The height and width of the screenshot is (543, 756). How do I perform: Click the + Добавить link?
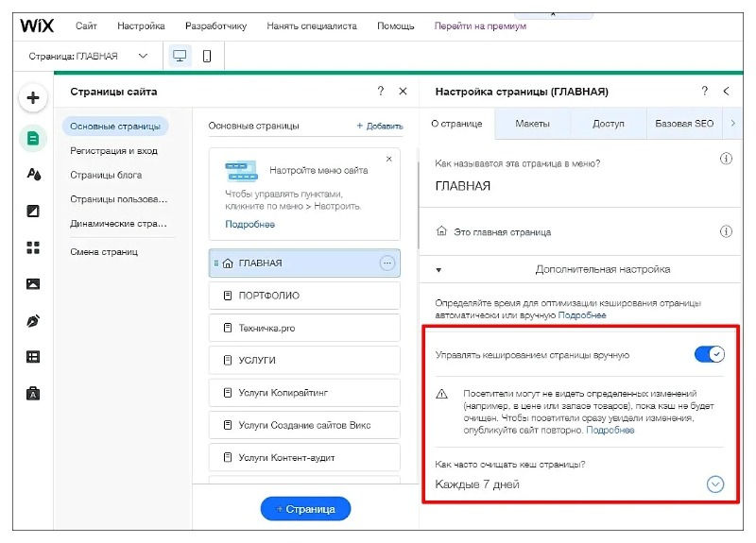(379, 126)
